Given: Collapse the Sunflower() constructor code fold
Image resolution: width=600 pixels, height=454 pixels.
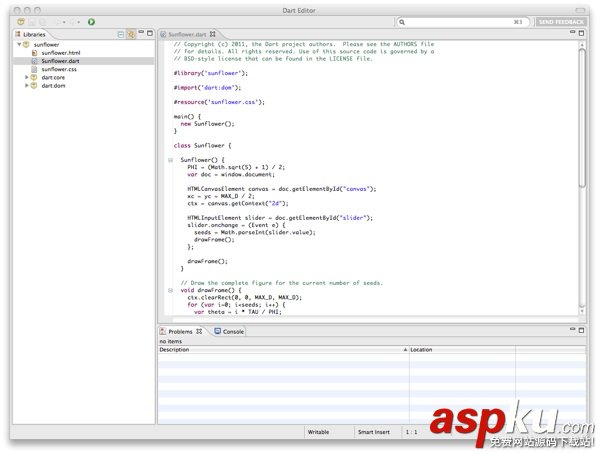Looking at the screenshot, I should 171,160.
